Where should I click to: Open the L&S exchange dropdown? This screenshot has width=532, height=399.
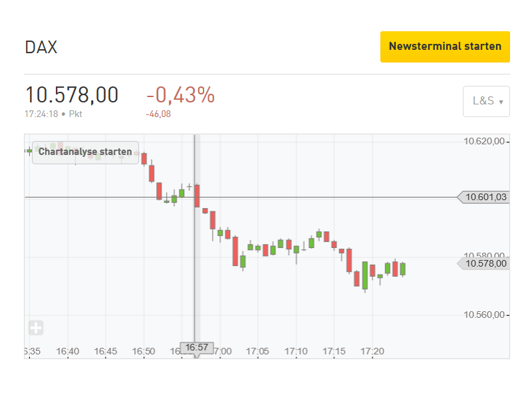[486, 101]
